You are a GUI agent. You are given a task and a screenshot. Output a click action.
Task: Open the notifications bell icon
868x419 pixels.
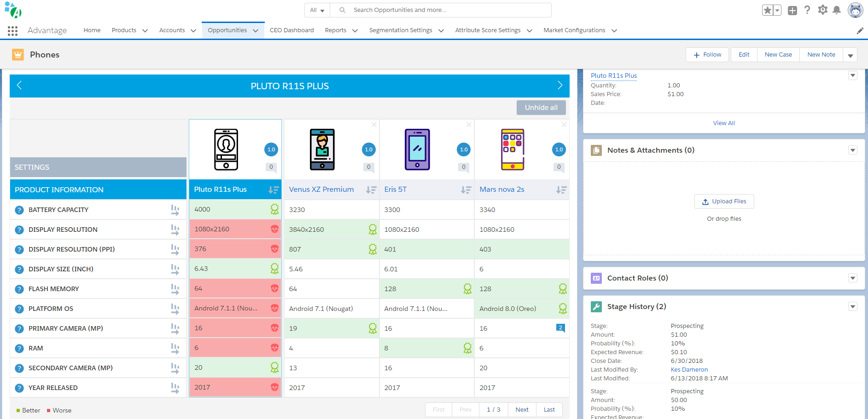click(x=837, y=10)
